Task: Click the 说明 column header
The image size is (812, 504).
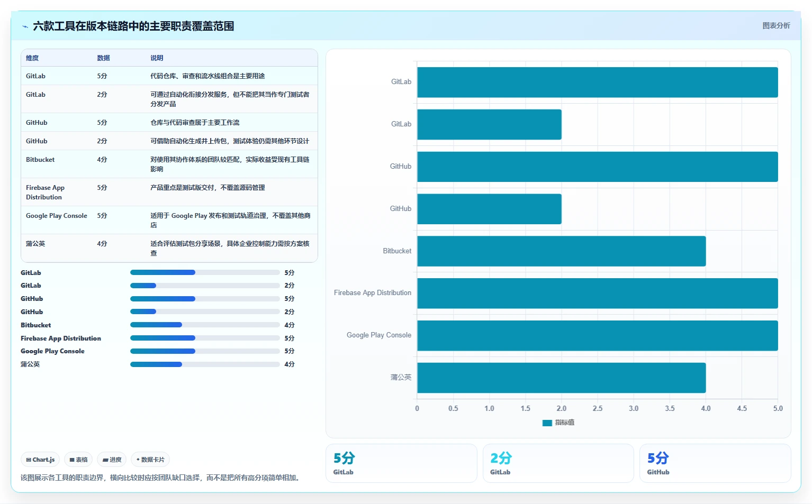Action: pos(157,58)
